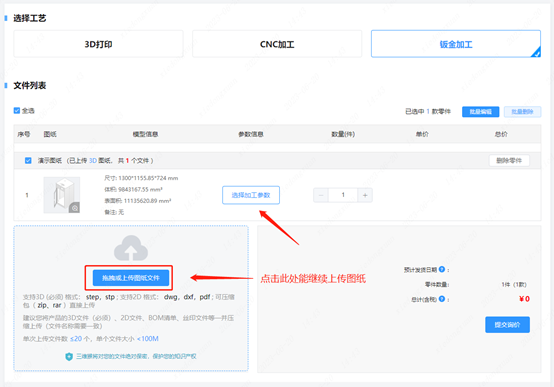Click the 批量删除 button
Screen dimensions: 554x387
[x=522, y=112]
